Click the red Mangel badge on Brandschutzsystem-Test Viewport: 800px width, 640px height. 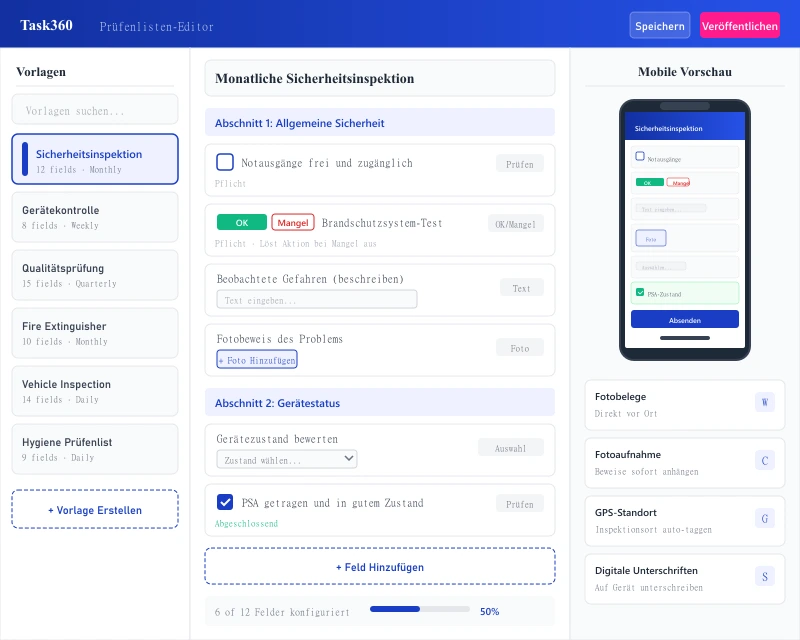pyautogui.click(x=292, y=223)
